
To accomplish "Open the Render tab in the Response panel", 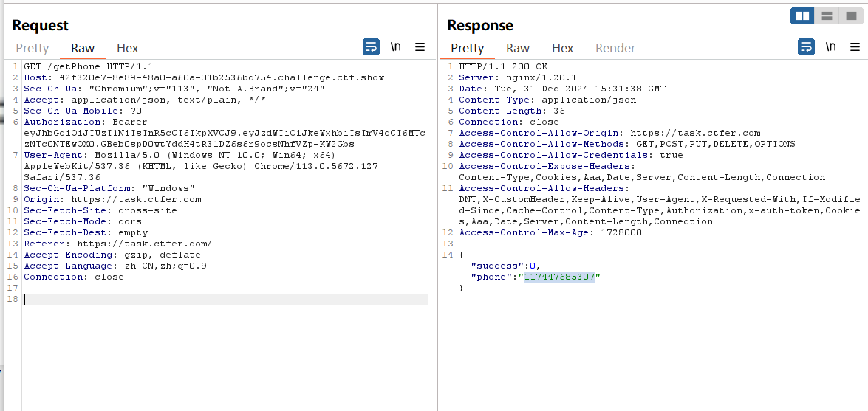I will pyautogui.click(x=615, y=48).
